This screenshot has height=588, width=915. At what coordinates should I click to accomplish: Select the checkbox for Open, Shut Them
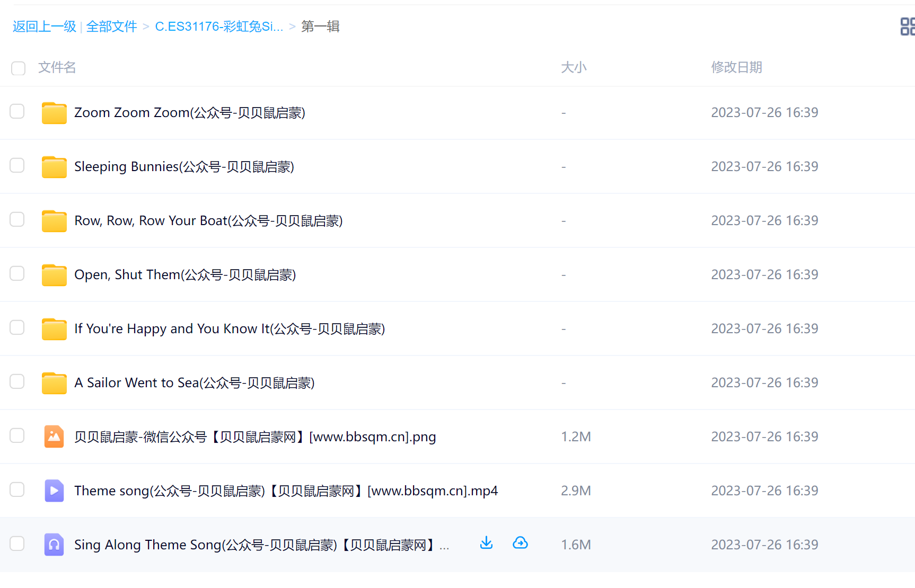coord(17,274)
